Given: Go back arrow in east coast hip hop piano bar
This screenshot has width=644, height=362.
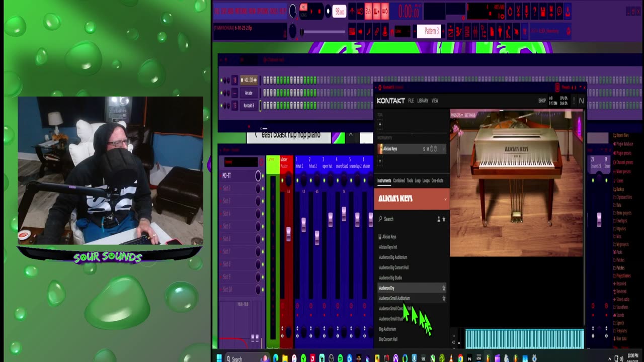Looking at the screenshot, I should coord(256,135).
